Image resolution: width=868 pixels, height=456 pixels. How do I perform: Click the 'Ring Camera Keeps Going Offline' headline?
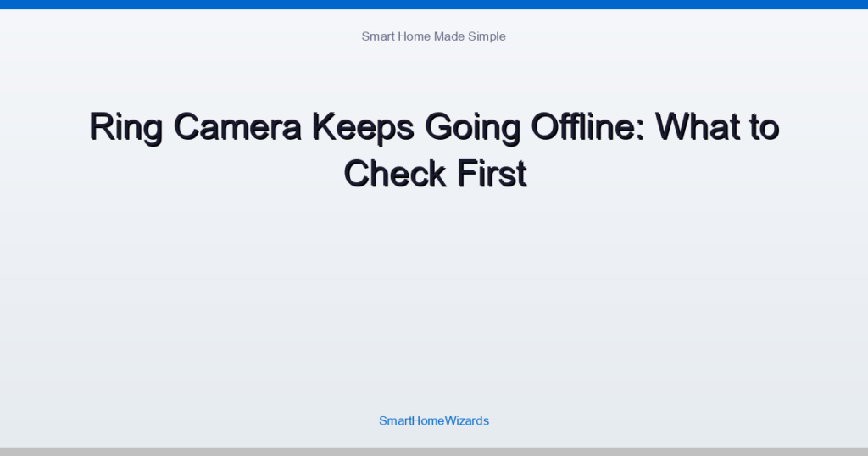(x=434, y=150)
